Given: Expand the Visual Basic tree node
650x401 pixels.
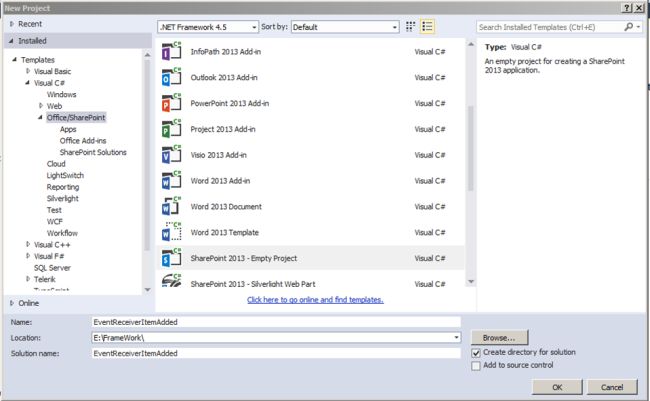Looking at the screenshot, I should [x=28, y=71].
